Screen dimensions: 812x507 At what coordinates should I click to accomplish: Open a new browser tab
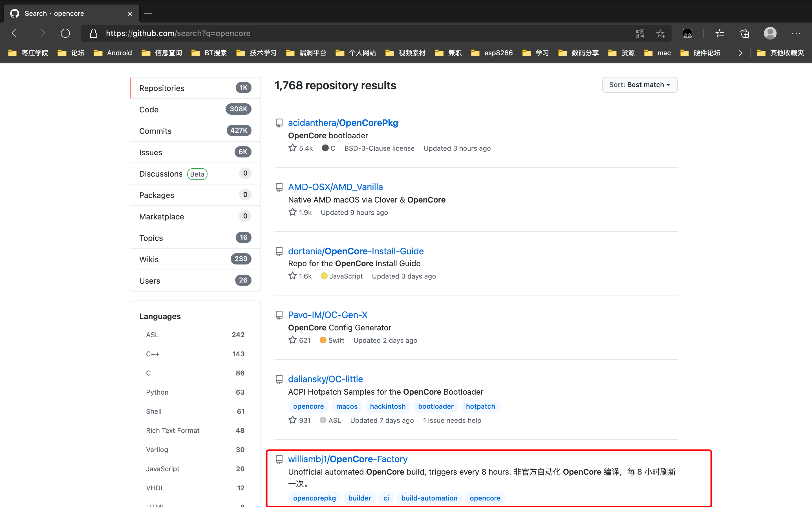148,14
